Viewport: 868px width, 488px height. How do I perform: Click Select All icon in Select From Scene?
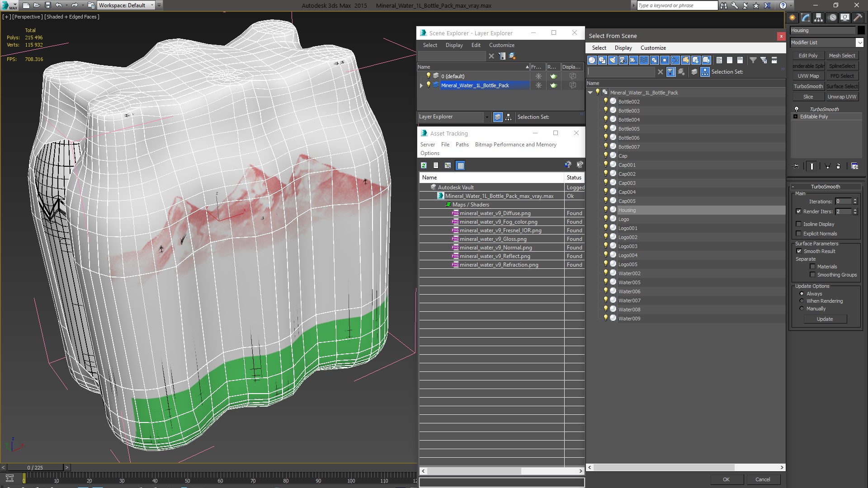click(719, 60)
